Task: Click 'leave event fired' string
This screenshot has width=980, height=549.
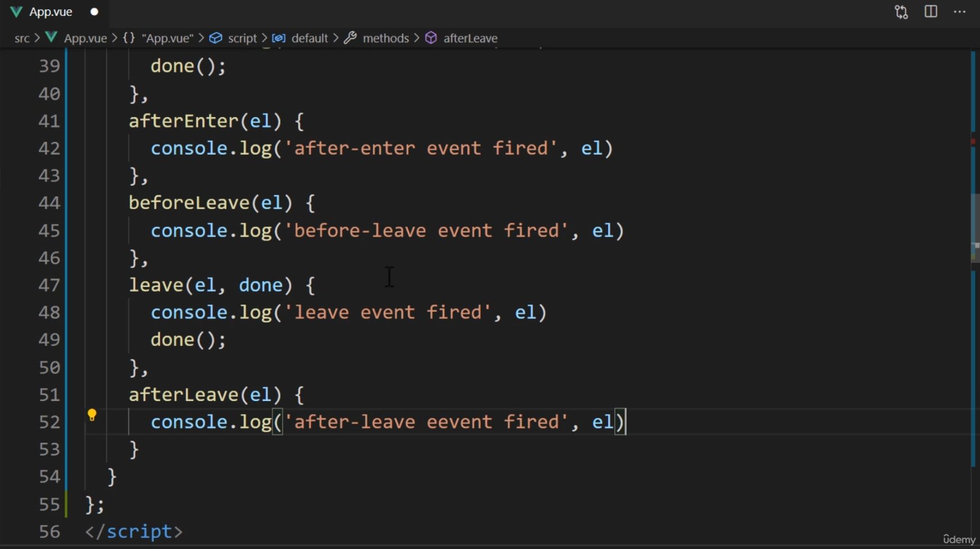Action: coord(388,312)
